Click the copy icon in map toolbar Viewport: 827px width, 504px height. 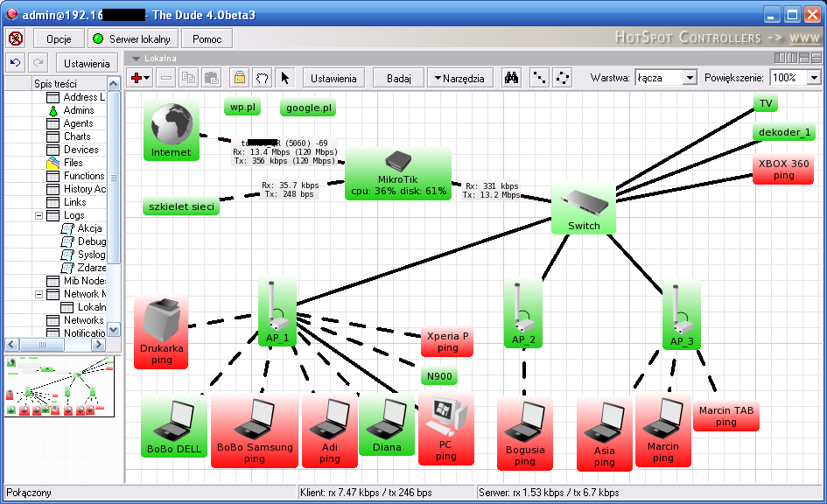click(x=188, y=78)
